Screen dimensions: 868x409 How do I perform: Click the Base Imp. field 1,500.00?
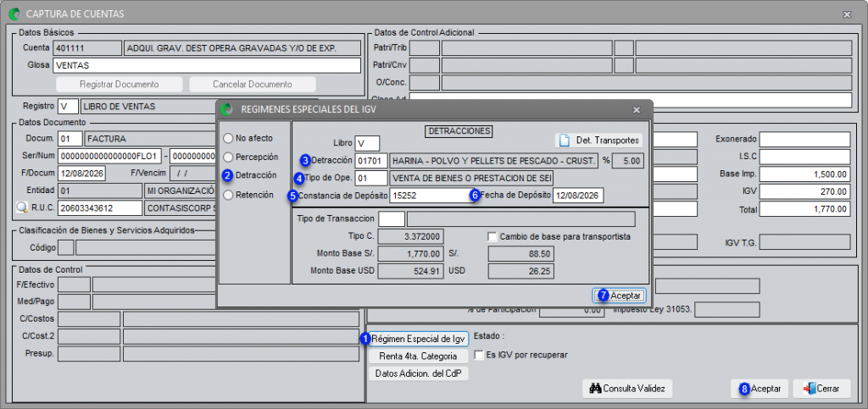804,174
